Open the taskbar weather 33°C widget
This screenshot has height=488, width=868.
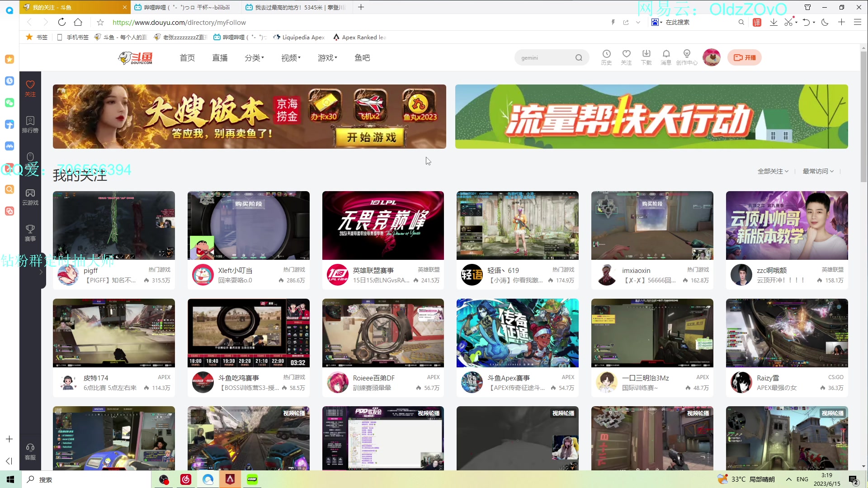click(x=746, y=479)
